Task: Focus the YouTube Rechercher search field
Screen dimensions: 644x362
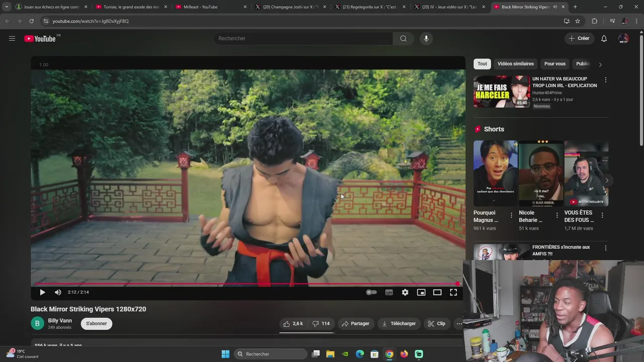Action: click(x=303, y=38)
